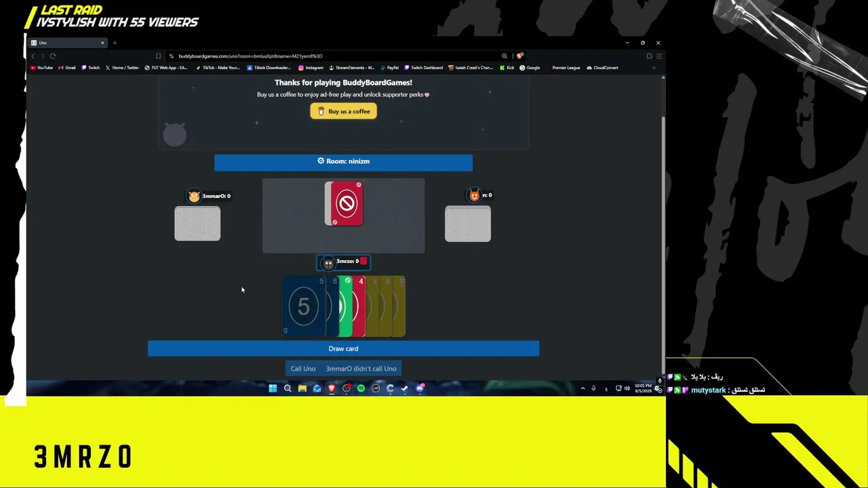Show hidden system tray icons
This screenshot has width=868, height=488.
[583, 388]
